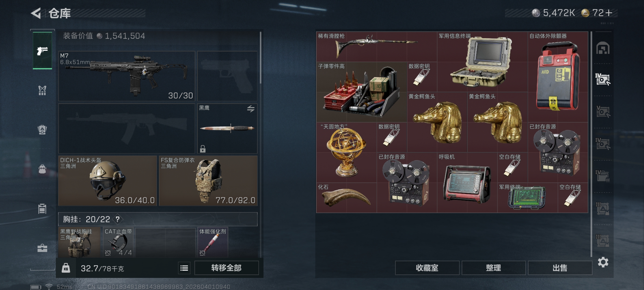Image resolution: width=644 pixels, height=290 pixels.
Task: Go back using the arrow beside 仓库
Action: click(36, 13)
